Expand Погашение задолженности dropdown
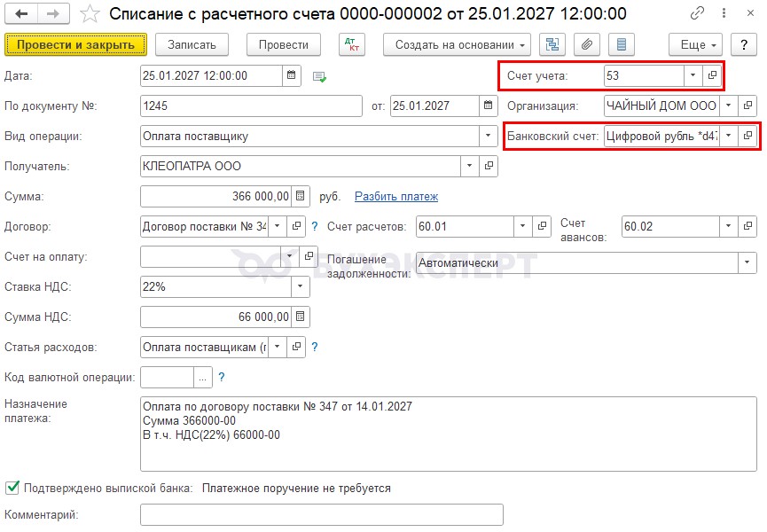This screenshot has width=767, height=532. coord(747,262)
